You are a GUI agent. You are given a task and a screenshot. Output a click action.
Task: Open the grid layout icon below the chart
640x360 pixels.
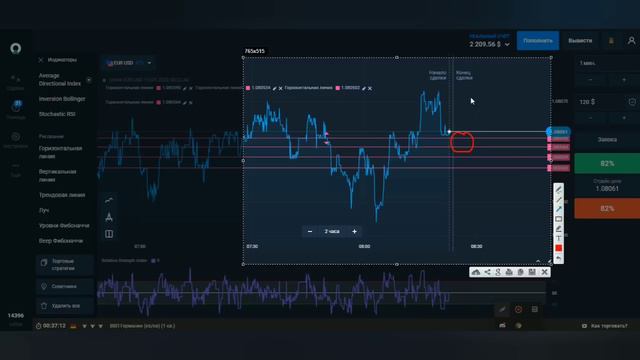[535, 309]
